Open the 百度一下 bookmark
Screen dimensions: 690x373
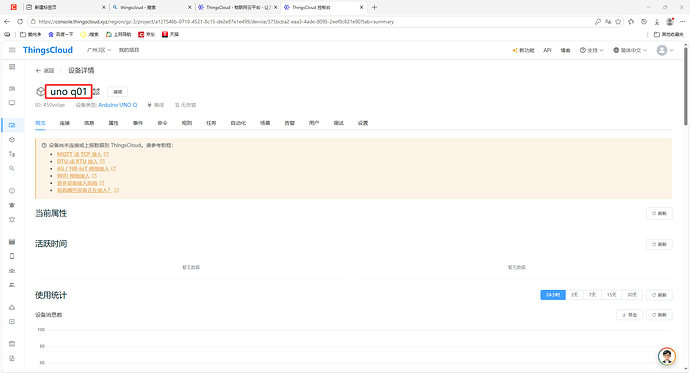tap(61, 34)
